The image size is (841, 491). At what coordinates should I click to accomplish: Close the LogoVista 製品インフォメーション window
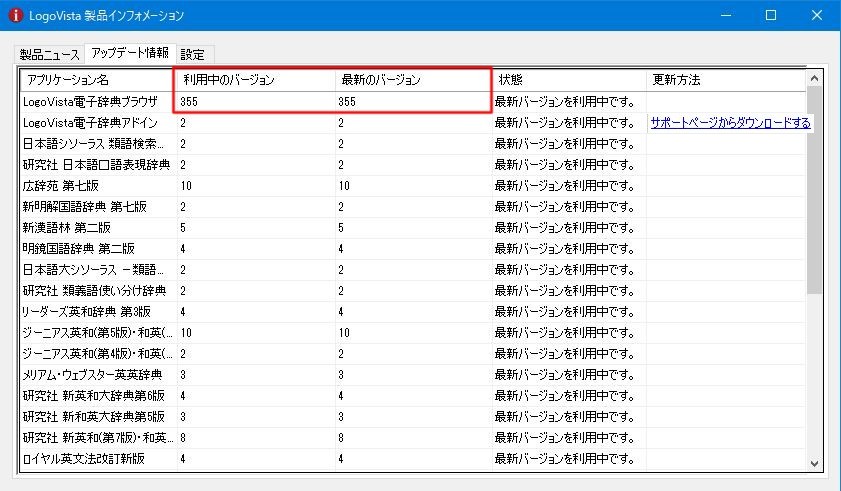point(816,15)
